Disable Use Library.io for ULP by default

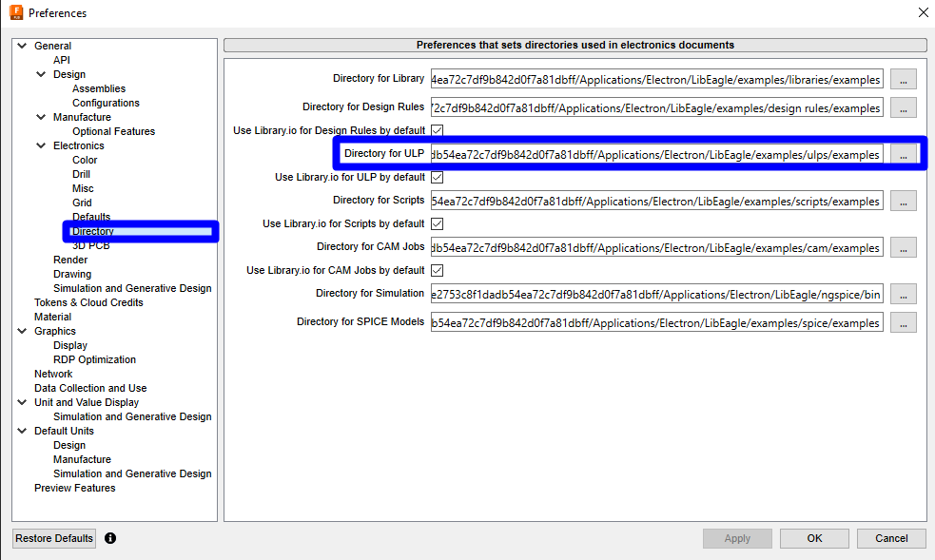(x=437, y=177)
